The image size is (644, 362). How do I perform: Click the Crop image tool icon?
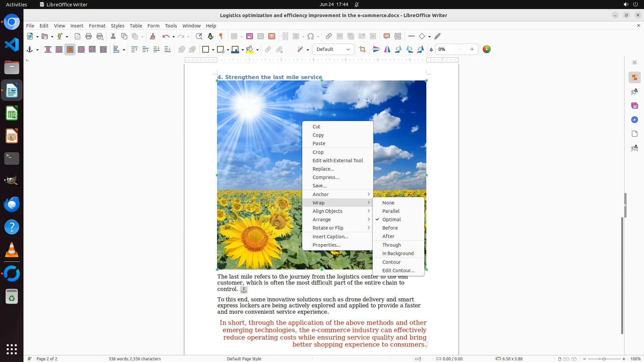[362, 49]
